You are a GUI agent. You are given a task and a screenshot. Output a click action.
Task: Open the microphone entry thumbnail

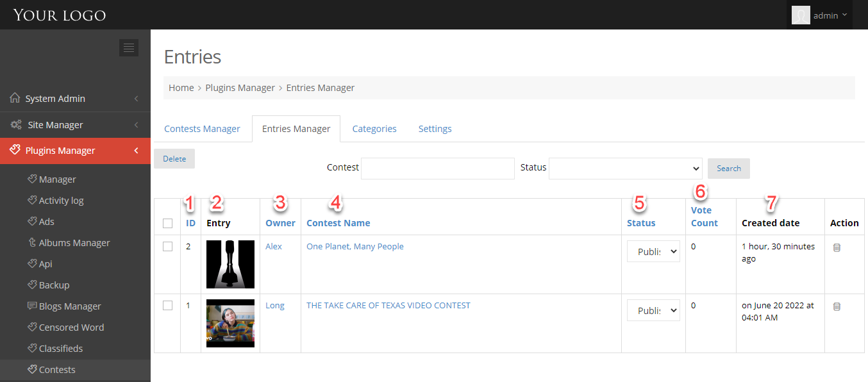pyautogui.click(x=230, y=264)
